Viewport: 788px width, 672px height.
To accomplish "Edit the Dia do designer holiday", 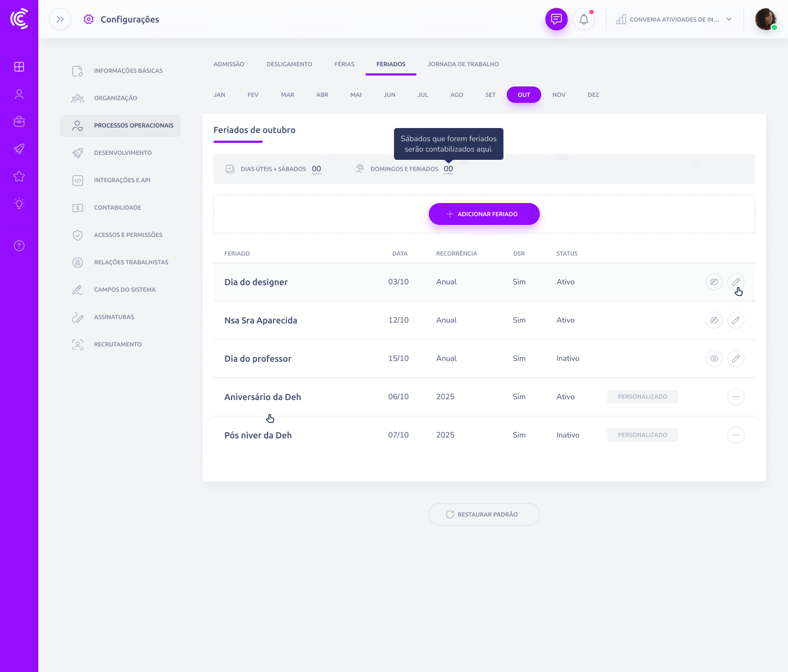I will [735, 282].
